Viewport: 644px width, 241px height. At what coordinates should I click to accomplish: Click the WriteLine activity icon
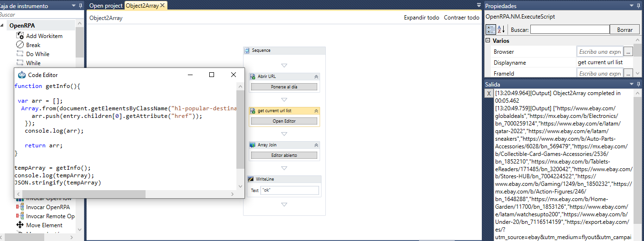click(251, 179)
